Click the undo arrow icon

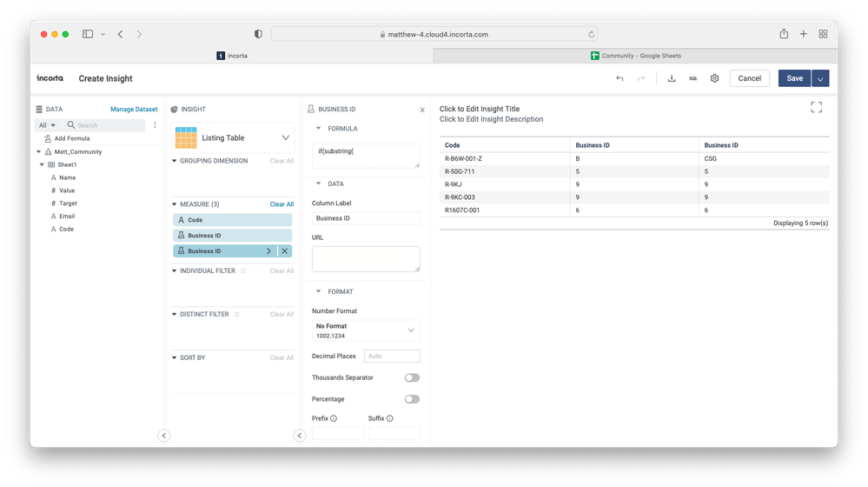click(620, 78)
